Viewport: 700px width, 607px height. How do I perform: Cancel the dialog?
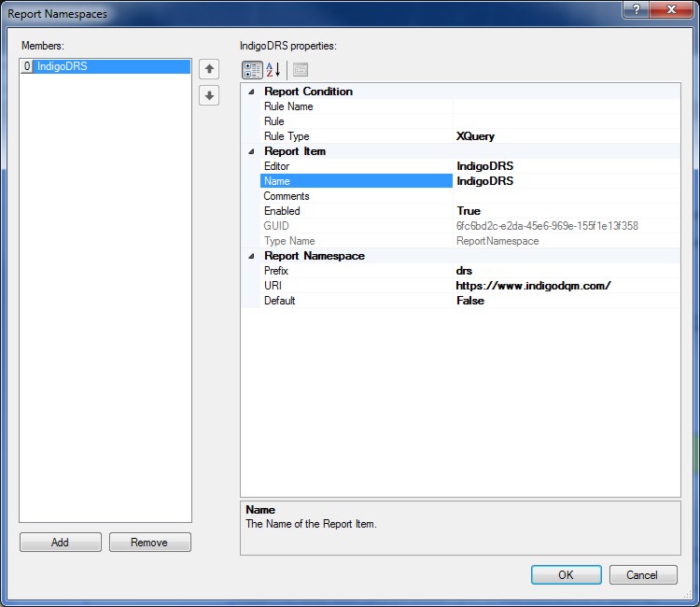point(642,575)
